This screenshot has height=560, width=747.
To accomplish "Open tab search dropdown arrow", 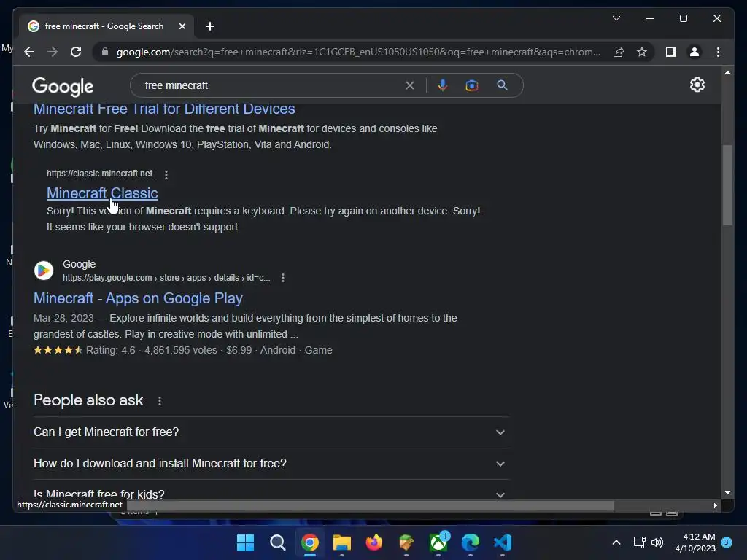I will pos(616,18).
